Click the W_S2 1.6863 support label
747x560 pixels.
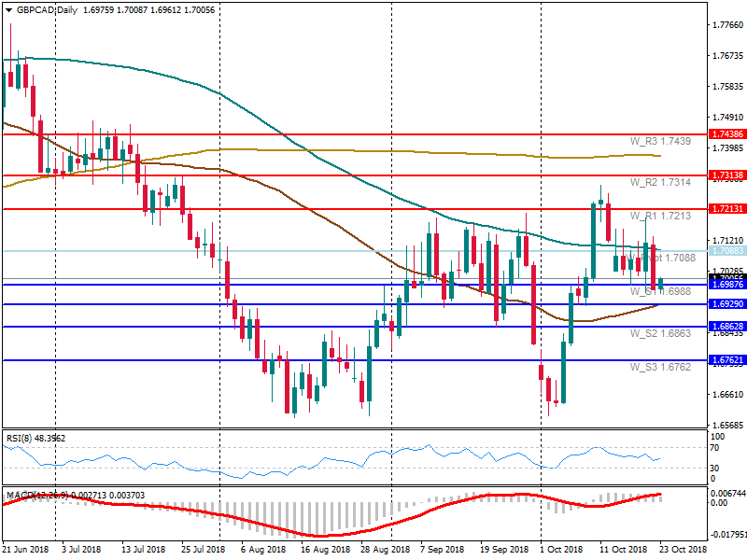[660, 333]
